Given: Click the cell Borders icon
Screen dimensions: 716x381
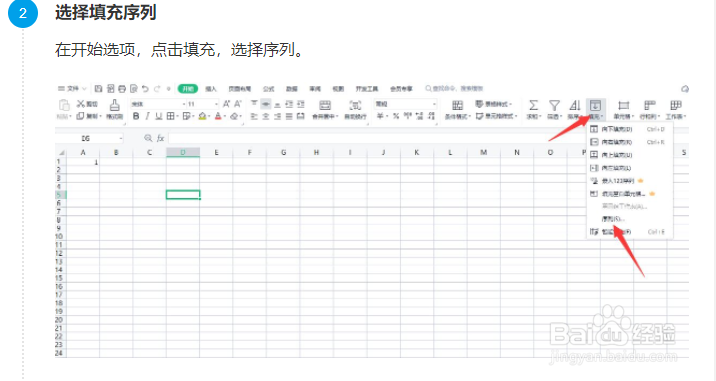Looking at the screenshot, I should click(x=170, y=116).
